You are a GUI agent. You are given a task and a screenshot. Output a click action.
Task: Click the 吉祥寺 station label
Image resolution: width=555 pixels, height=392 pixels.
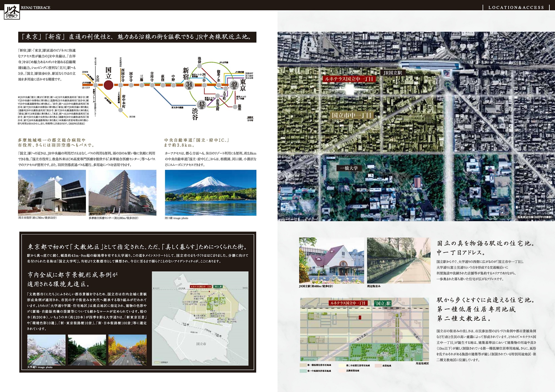click(152, 77)
